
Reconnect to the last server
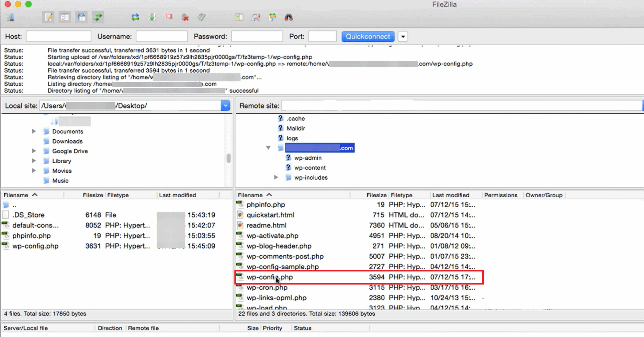pos(202,17)
